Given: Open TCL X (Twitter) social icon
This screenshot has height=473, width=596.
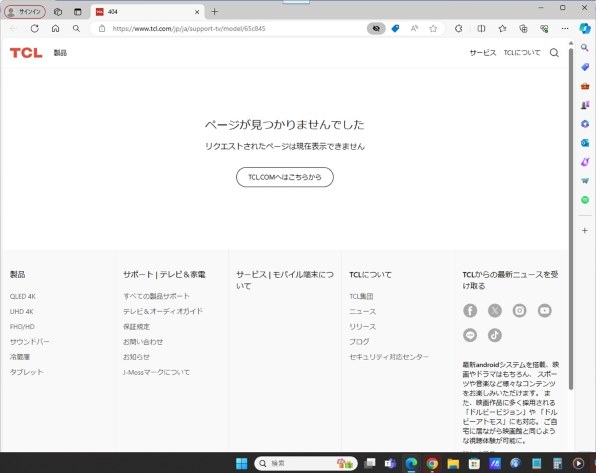Looking at the screenshot, I should click(495, 311).
